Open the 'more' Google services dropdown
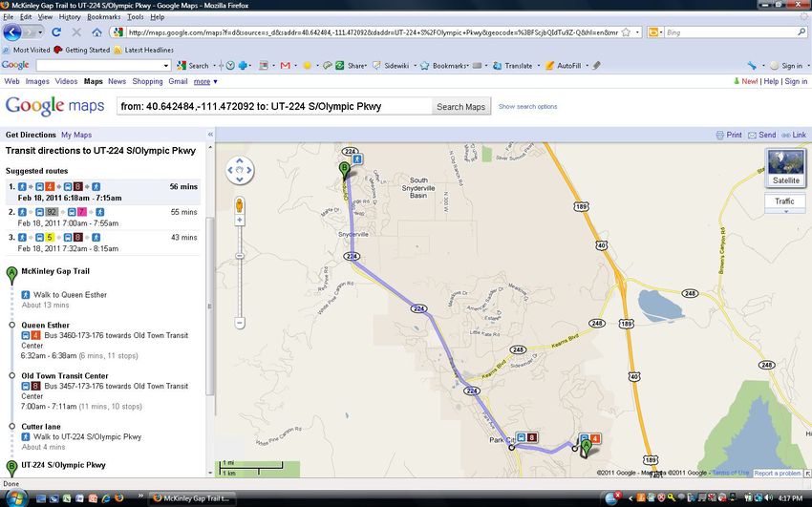The width and height of the screenshot is (812, 507). pos(205,81)
